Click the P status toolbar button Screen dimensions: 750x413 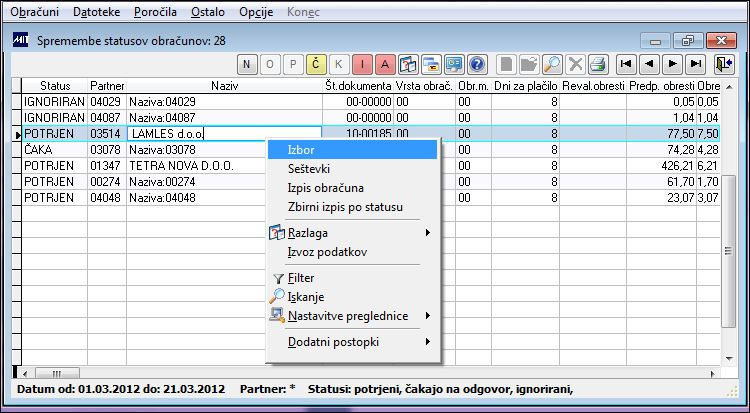click(x=293, y=64)
